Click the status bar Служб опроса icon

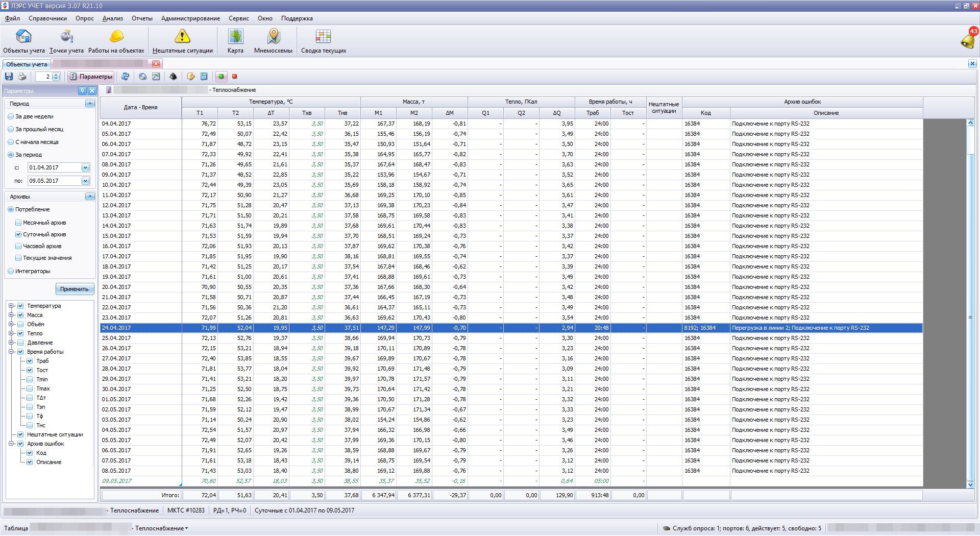coord(666,528)
